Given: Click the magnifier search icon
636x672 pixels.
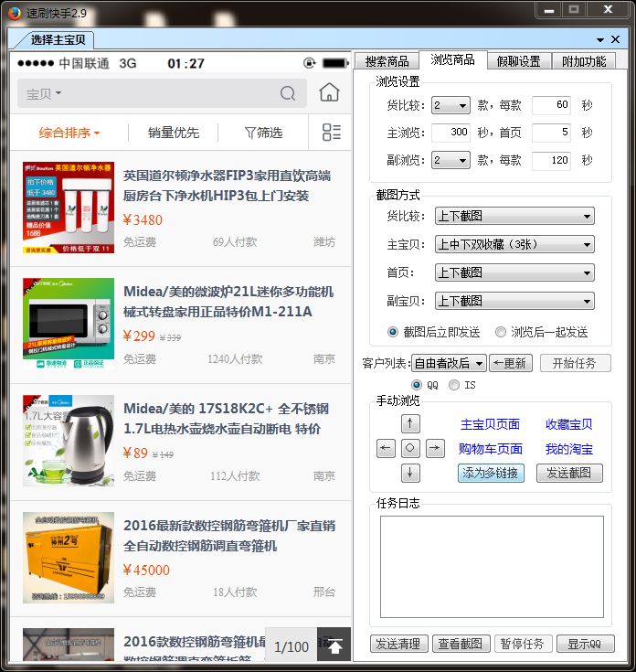Looking at the screenshot, I should pyautogui.click(x=288, y=93).
